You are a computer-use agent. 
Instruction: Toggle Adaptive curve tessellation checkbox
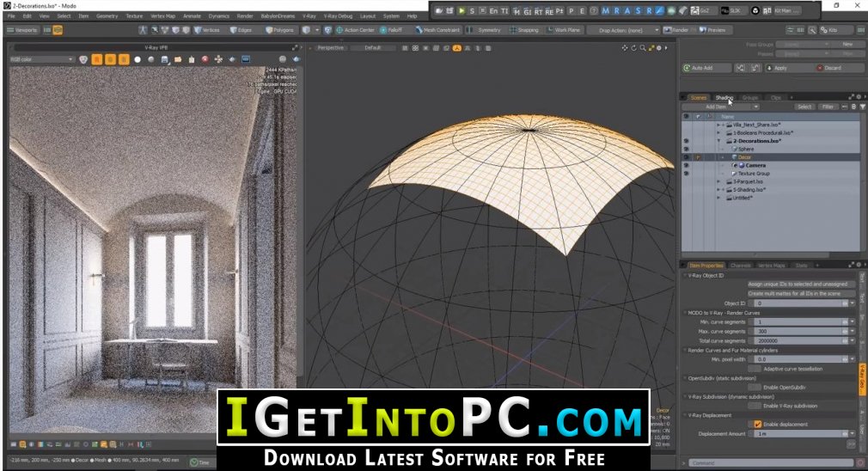tap(754, 369)
